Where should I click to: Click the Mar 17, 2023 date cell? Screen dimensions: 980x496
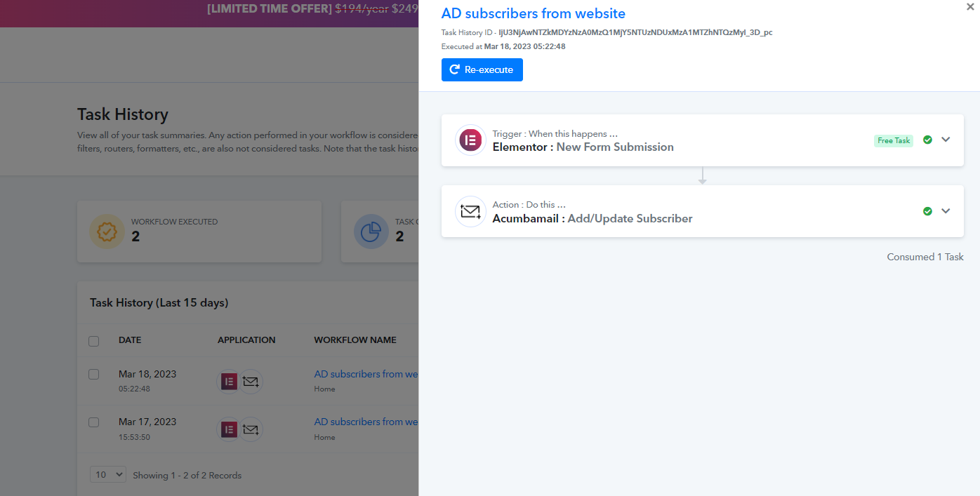147,422
